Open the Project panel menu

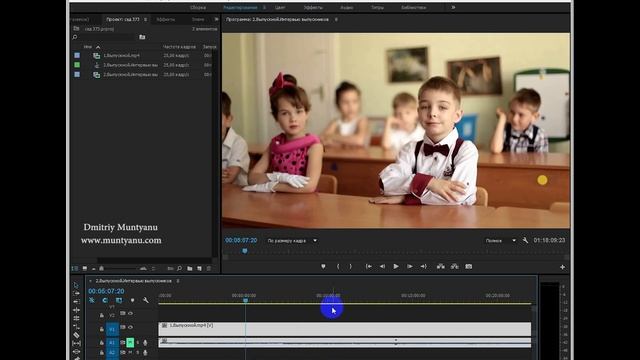click(146, 20)
